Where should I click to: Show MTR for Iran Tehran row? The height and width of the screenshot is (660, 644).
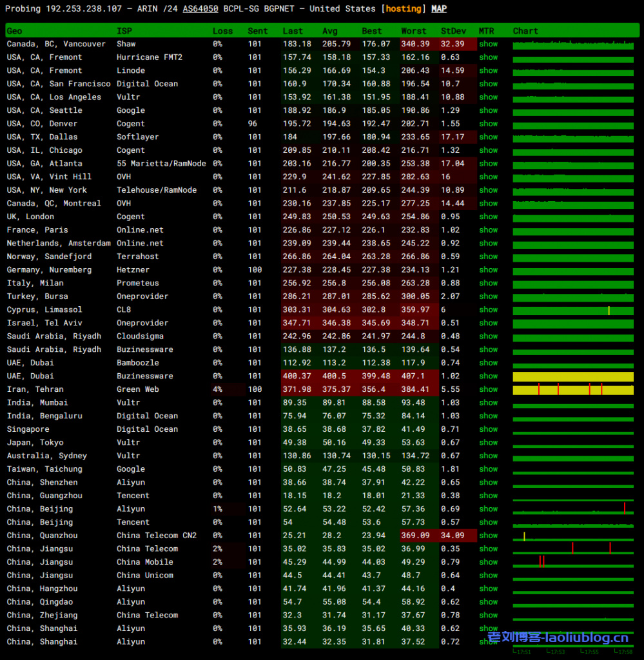pos(488,389)
